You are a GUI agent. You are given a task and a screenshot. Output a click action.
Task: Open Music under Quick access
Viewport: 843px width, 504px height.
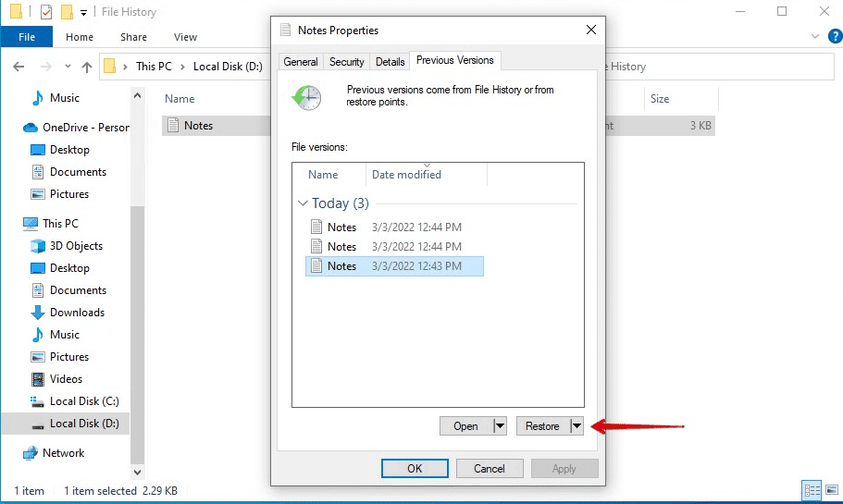click(65, 98)
